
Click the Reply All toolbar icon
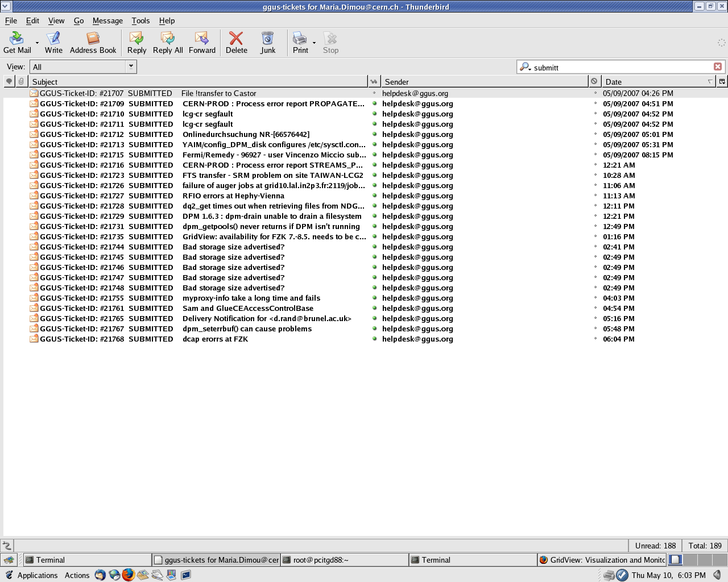click(x=168, y=43)
